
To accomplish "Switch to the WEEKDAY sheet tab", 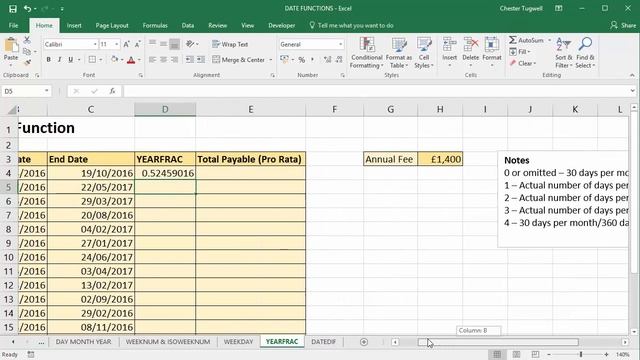I will coord(238,342).
